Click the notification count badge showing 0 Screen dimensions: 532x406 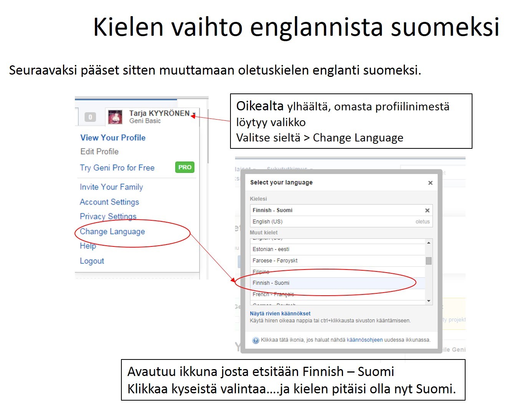[90, 117]
